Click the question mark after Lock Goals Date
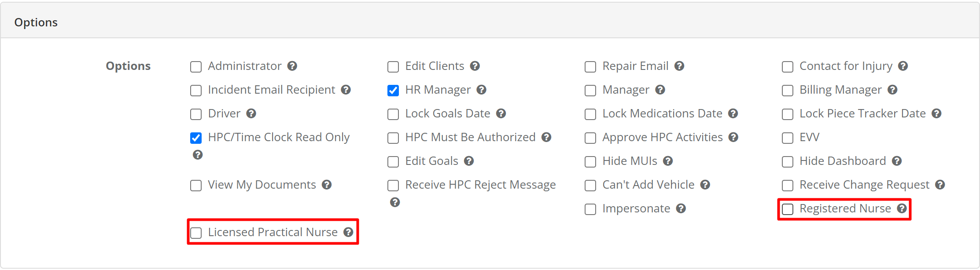The image size is (980, 270). pyautogui.click(x=501, y=114)
